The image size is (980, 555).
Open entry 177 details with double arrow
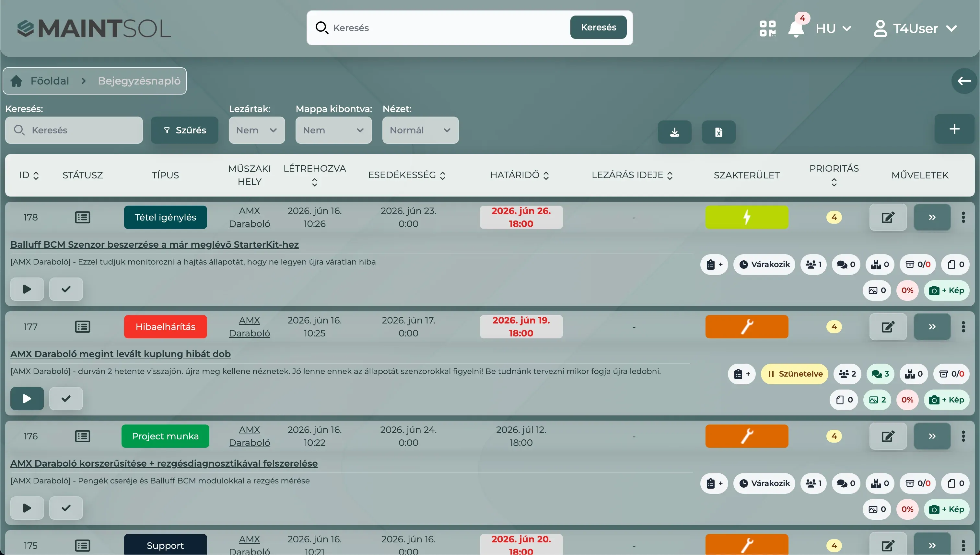[932, 327]
